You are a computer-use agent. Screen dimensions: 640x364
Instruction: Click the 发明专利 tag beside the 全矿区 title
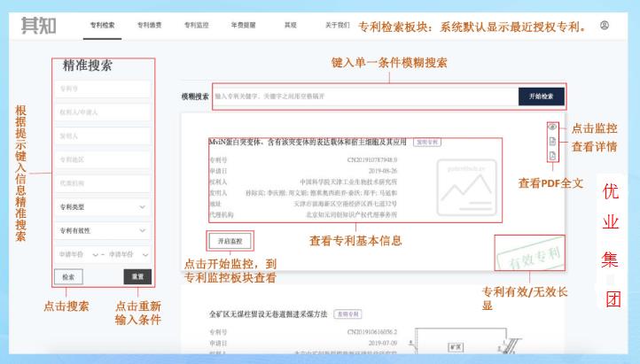pos(347,314)
